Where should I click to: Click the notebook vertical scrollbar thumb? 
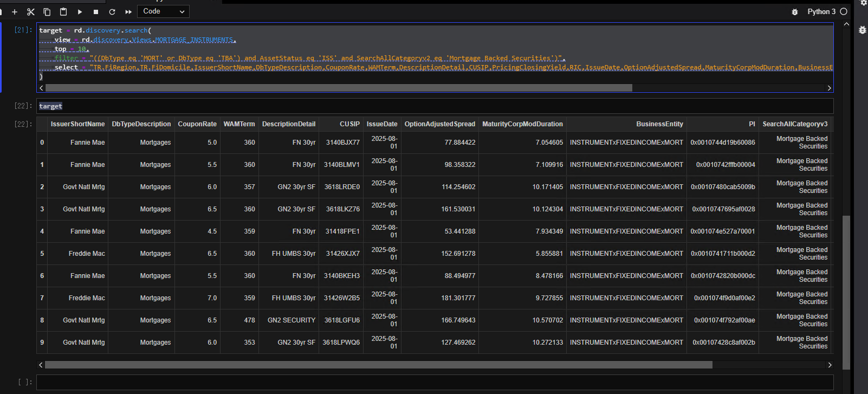[x=846, y=293]
